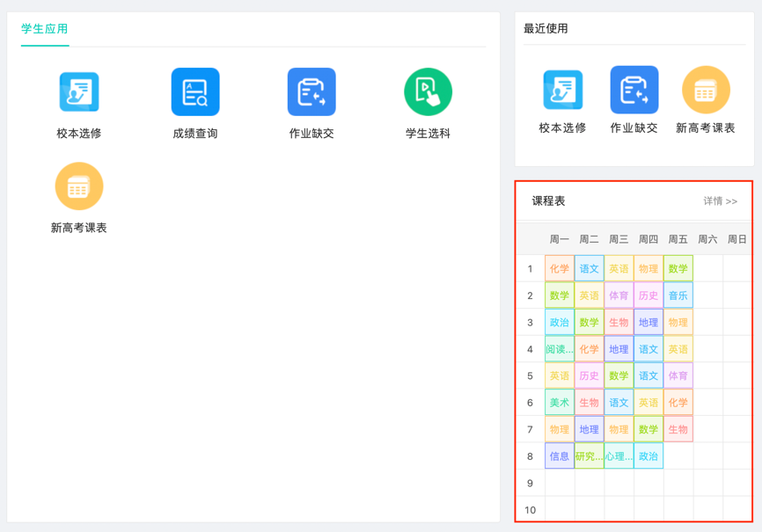The width and height of the screenshot is (762, 532).
Task: Click the 周一 column header
Action: pos(560,239)
